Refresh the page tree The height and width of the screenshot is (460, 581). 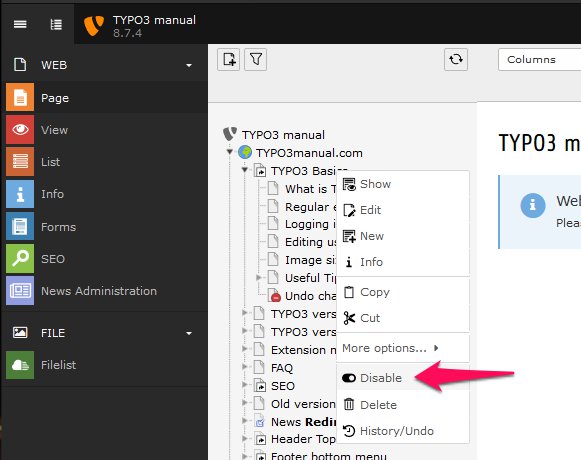[456, 59]
